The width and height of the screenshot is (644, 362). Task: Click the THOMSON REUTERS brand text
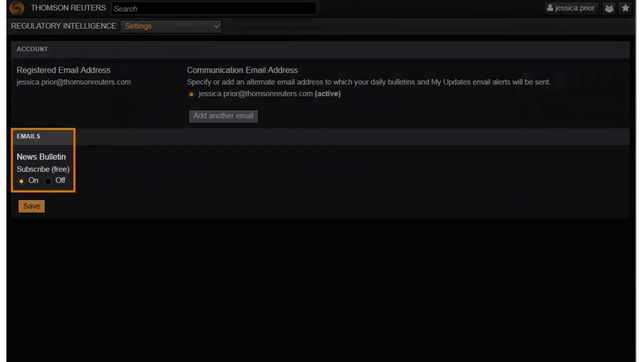click(x=68, y=8)
